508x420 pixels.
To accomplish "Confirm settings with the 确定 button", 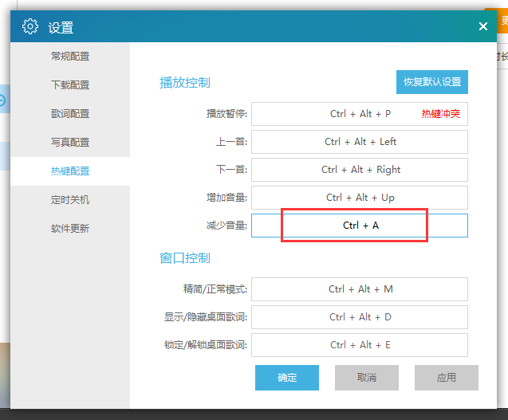I will tap(287, 378).
